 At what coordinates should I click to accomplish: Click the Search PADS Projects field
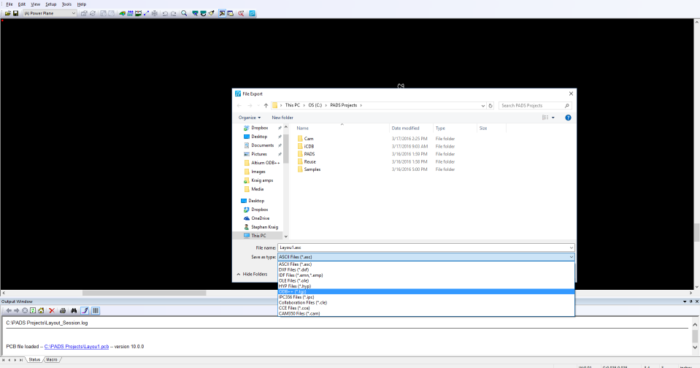(x=534, y=106)
